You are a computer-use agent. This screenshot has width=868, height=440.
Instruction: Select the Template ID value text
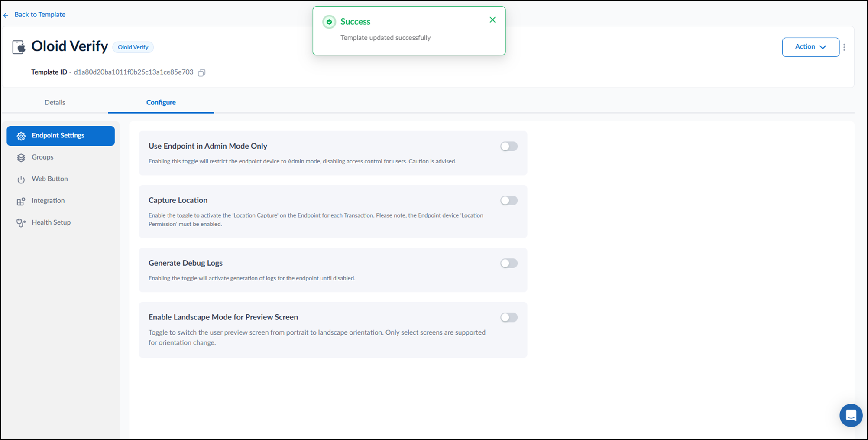[133, 72]
